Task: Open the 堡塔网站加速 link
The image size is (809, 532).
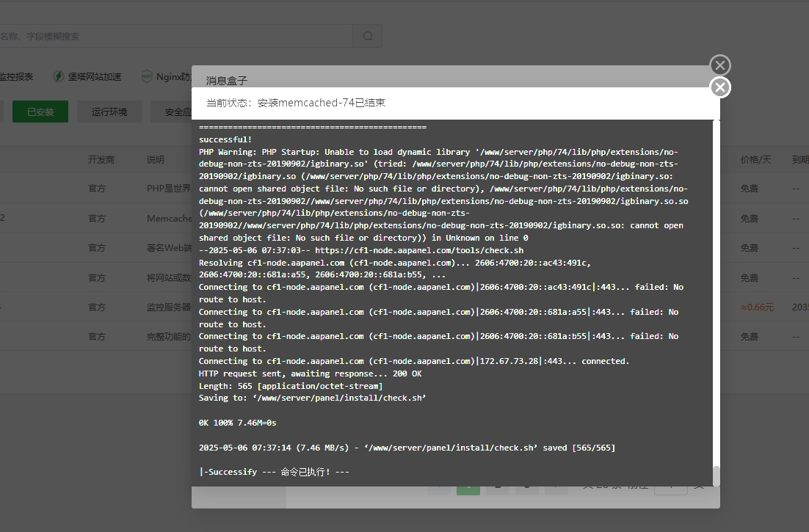Action: [95, 77]
